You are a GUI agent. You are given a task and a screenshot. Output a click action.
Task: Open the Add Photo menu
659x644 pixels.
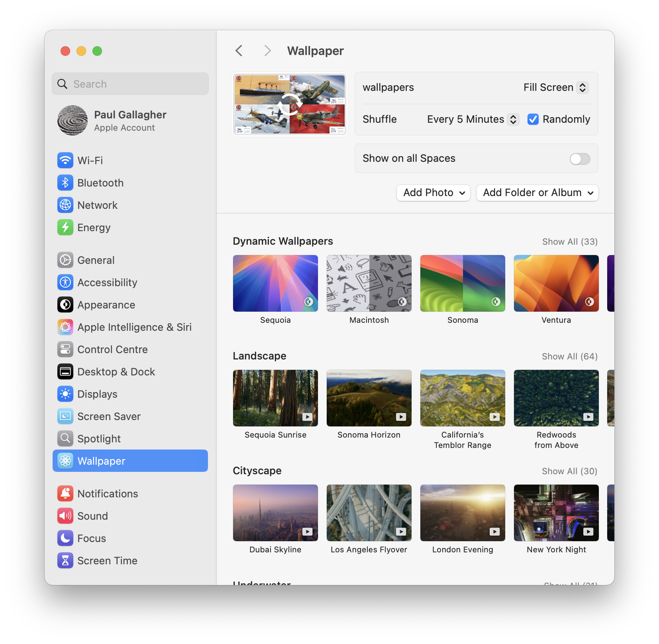point(433,192)
